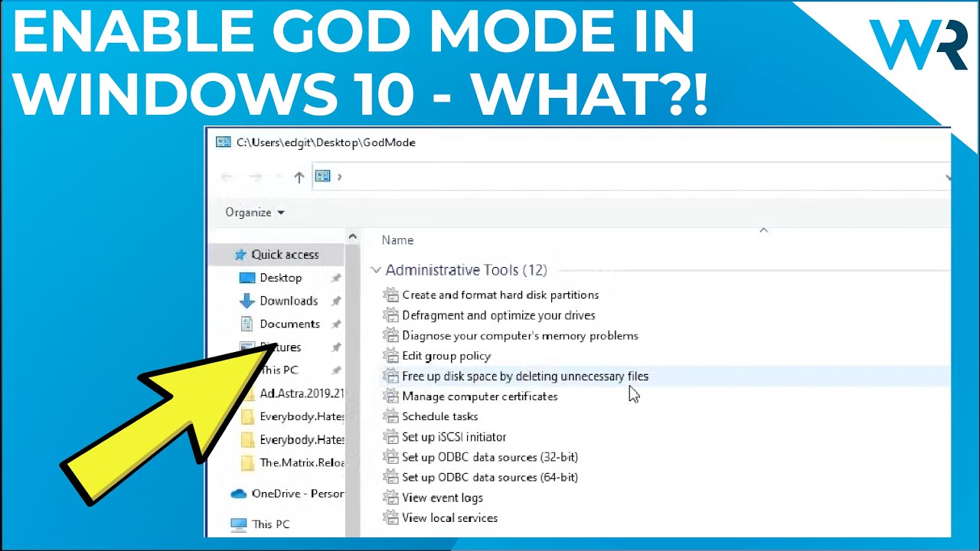Screen dimensions: 980x551
Task: Go forward with the Forward arrow
Action: coord(256,177)
